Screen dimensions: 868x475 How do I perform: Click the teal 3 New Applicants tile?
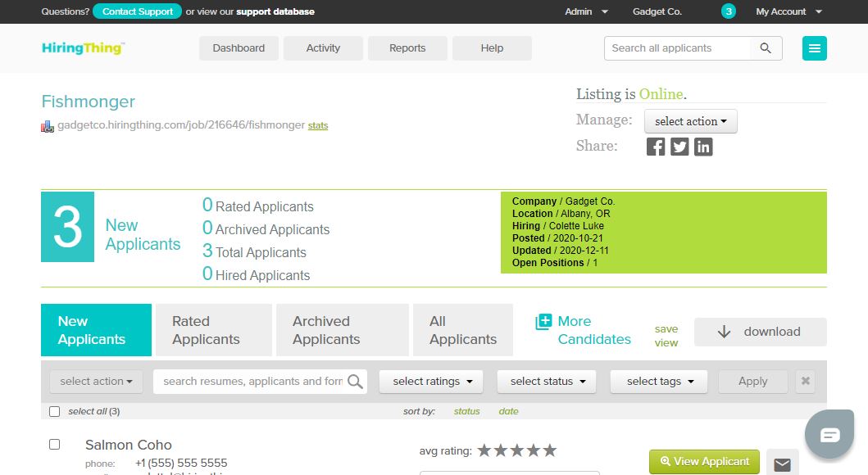pos(67,227)
